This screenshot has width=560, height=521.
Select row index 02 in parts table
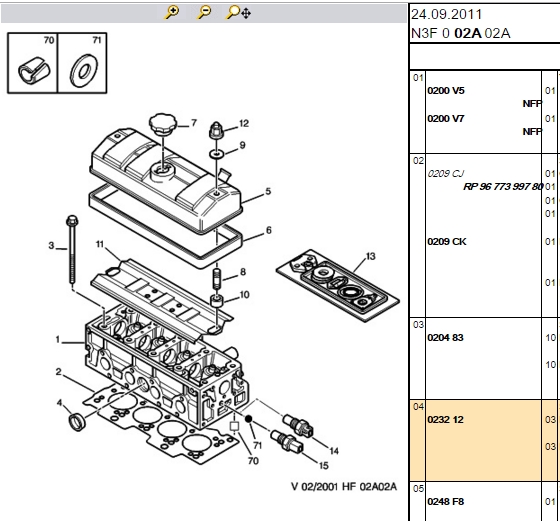(x=418, y=161)
